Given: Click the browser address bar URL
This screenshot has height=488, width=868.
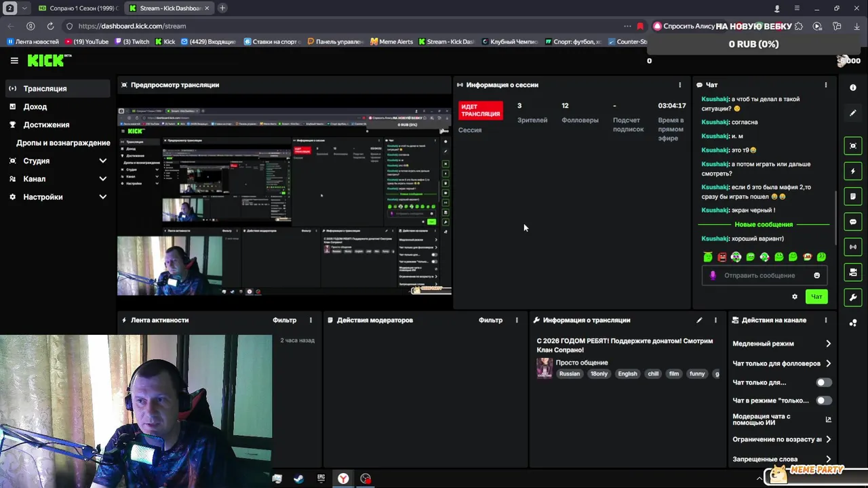Looking at the screenshot, I should click(x=132, y=26).
